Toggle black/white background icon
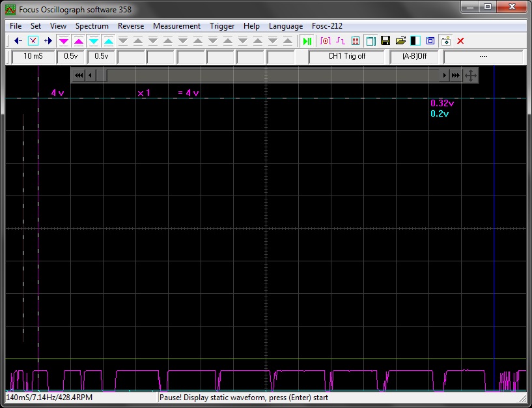This screenshot has width=532, height=408. [x=415, y=41]
